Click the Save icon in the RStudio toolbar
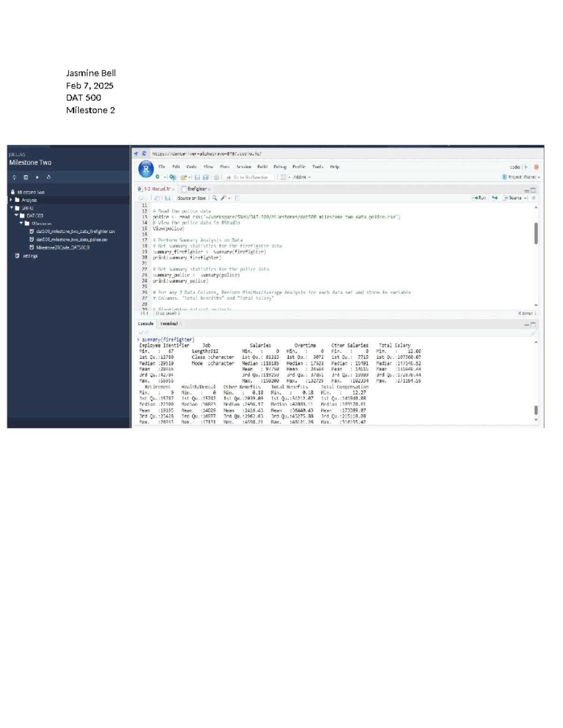Image resolution: width=563 pixels, height=728 pixels. [x=198, y=177]
